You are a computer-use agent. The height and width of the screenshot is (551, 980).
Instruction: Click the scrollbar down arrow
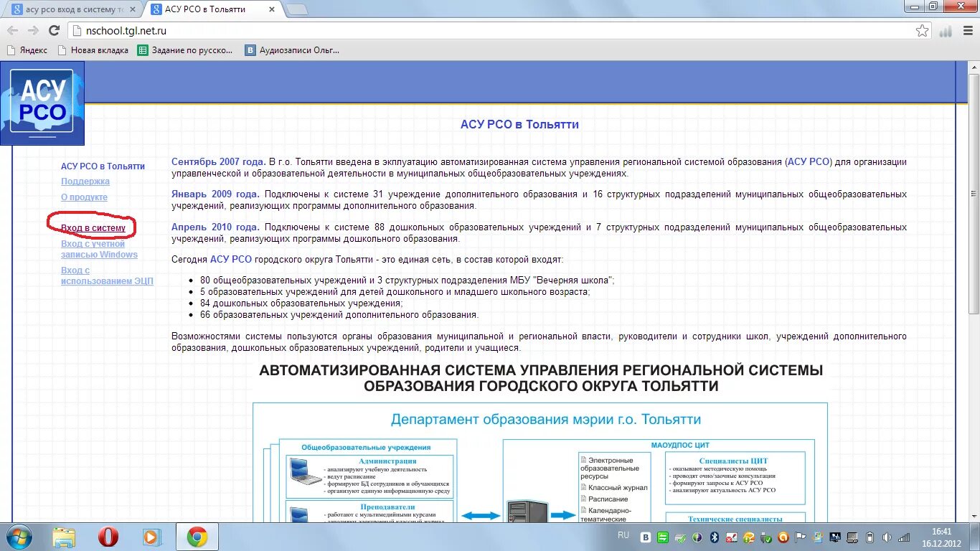(x=974, y=516)
